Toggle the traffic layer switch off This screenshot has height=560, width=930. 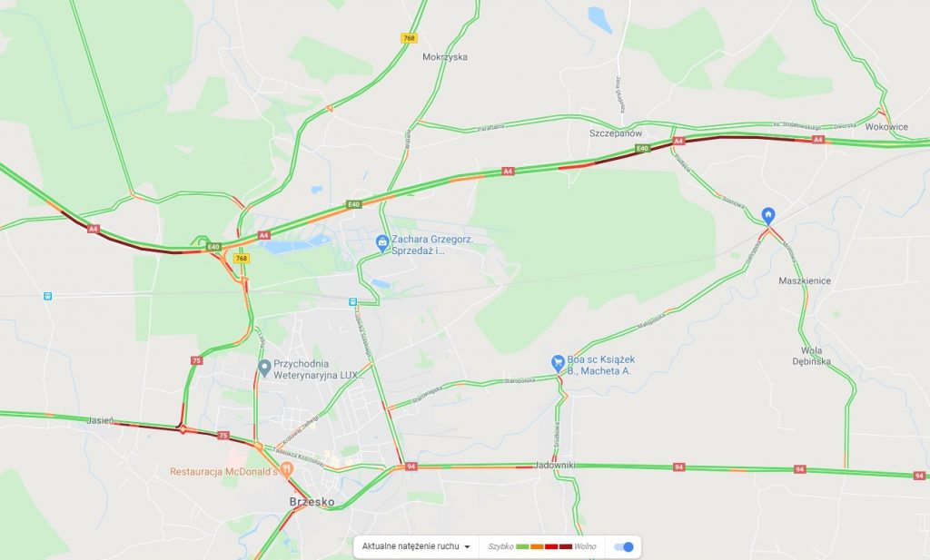pos(624,546)
